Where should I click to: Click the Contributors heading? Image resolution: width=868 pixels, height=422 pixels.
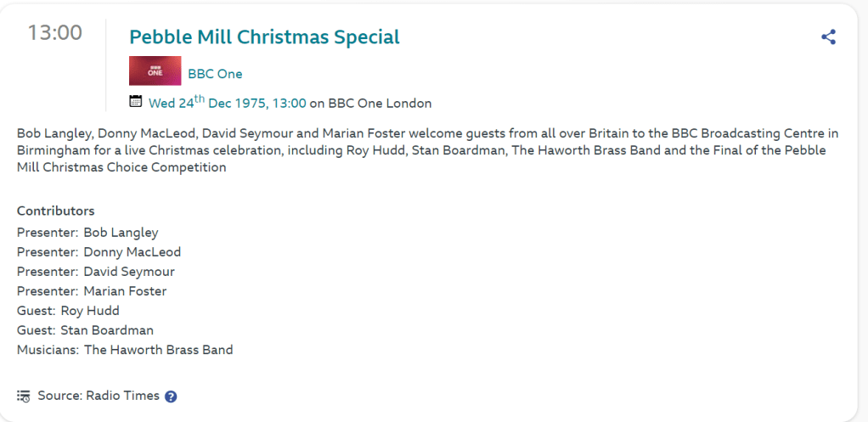pos(56,211)
